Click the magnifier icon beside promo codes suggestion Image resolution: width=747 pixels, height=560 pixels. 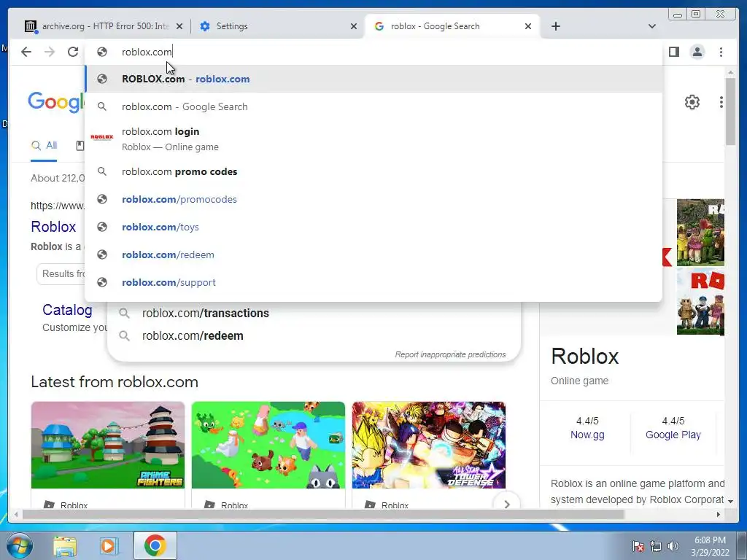coord(102,171)
